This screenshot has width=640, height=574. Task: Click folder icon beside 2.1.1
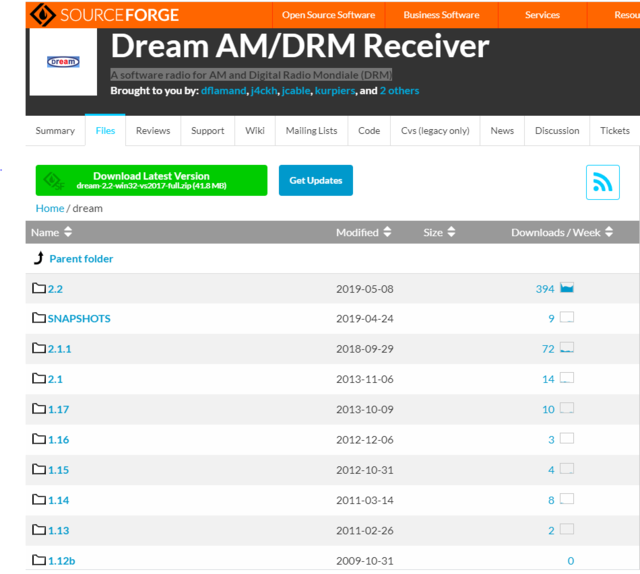[x=39, y=348]
